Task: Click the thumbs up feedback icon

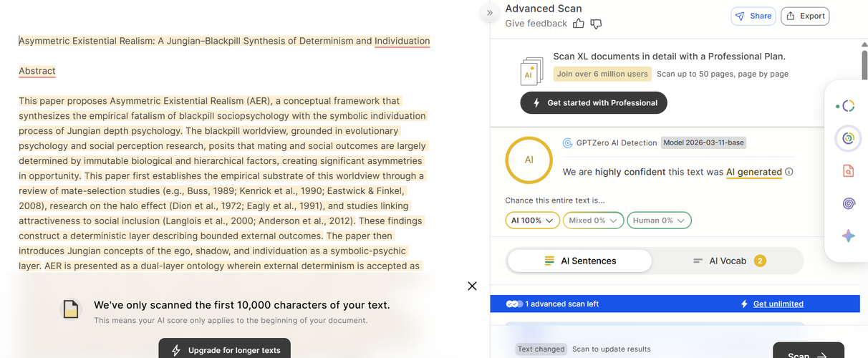Action: click(x=579, y=24)
